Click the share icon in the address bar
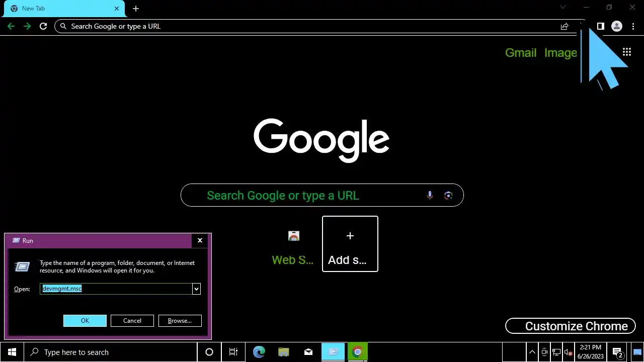644x362 pixels. tap(565, 26)
